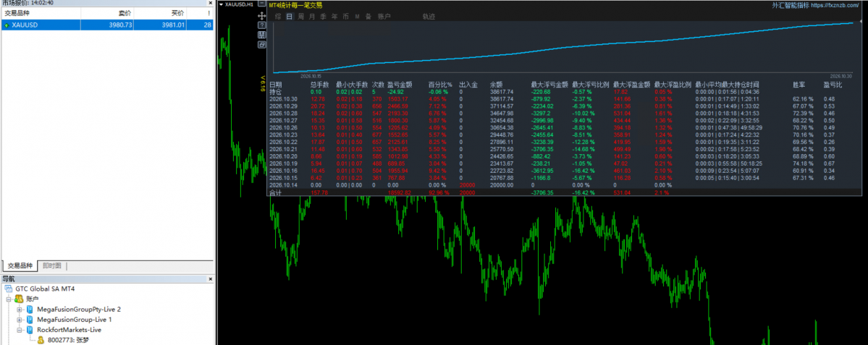Close the 导航 navigator panel

pos(210,279)
